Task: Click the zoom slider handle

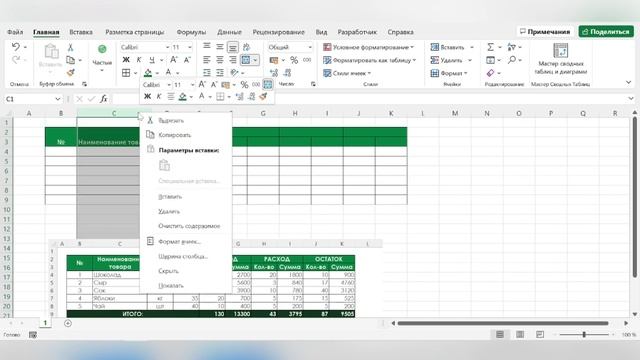Action: click(584, 335)
